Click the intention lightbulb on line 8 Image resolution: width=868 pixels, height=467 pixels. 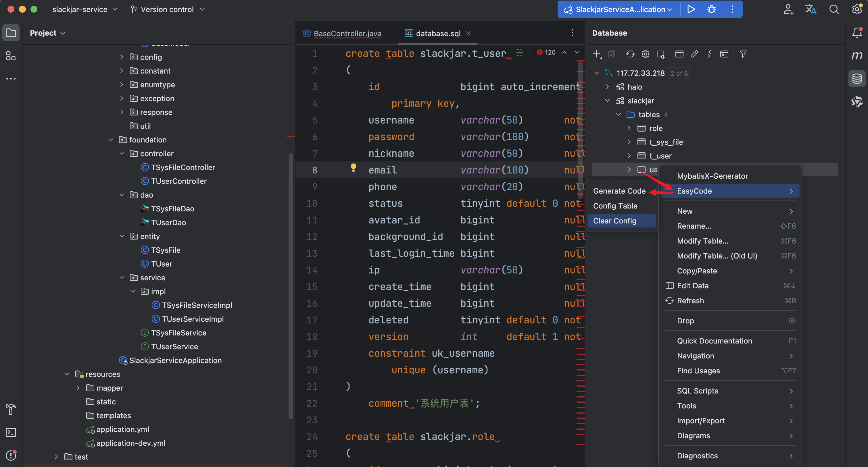pos(353,167)
